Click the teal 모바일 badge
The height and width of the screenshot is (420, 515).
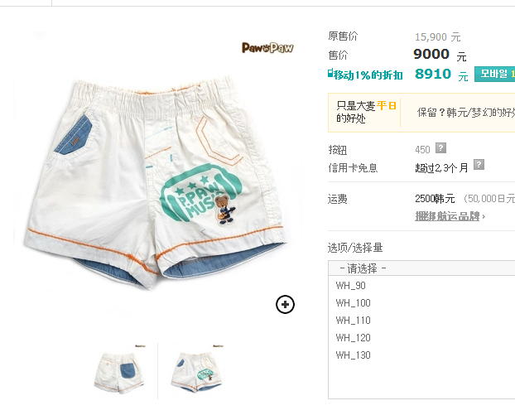coord(494,74)
